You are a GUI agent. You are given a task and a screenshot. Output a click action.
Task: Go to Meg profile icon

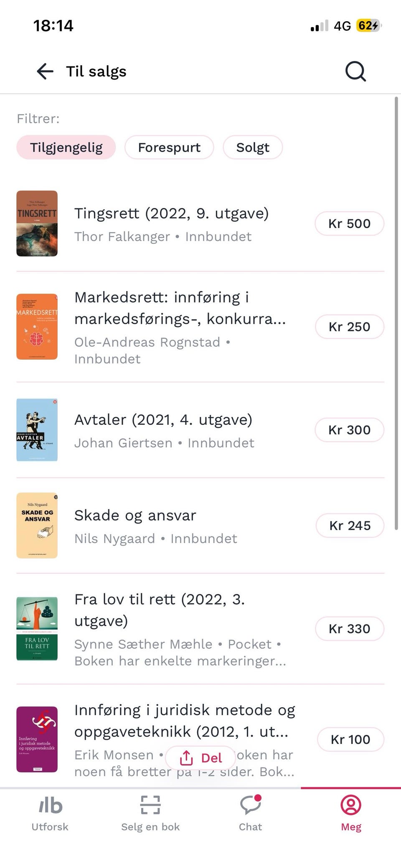(351, 805)
